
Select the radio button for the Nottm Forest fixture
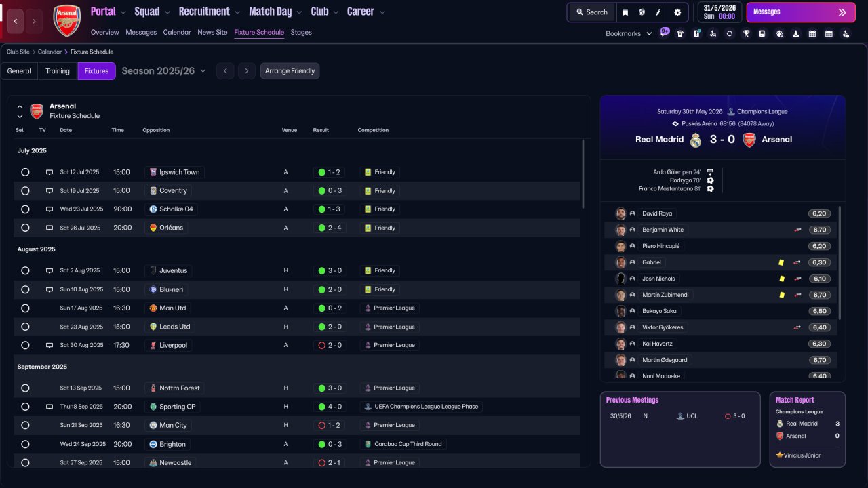click(25, 388)
